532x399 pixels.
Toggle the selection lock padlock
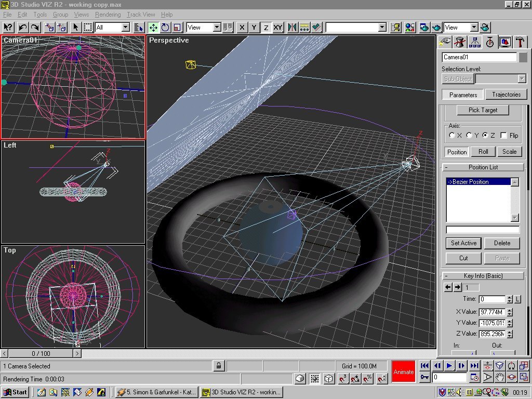point(219,366)
